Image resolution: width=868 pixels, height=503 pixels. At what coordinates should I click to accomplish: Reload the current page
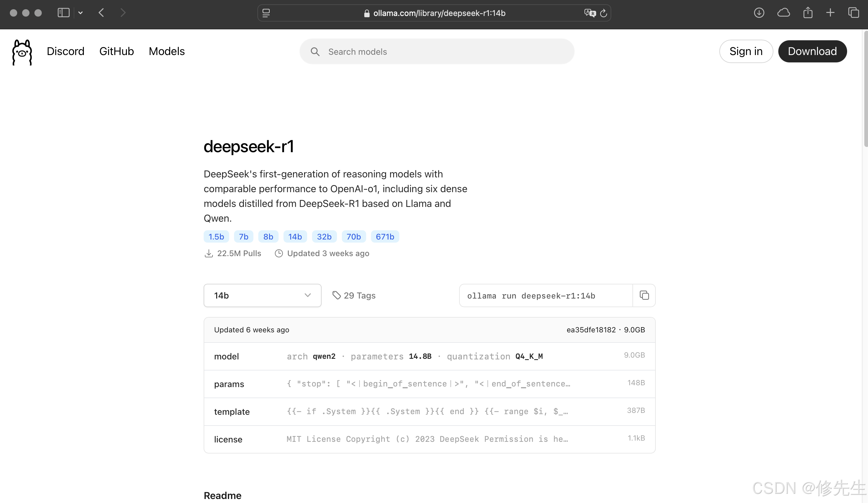pos(604,13)
